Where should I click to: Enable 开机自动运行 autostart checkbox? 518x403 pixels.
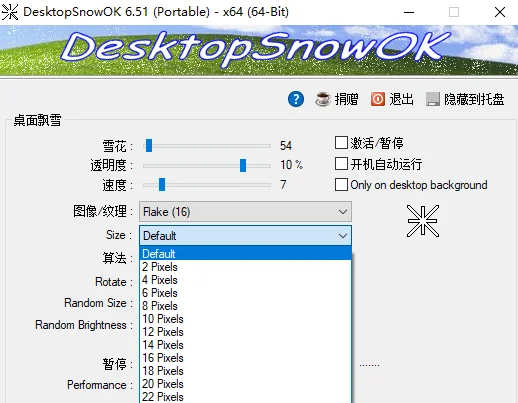pyautogui.click(x=341, y=164)
